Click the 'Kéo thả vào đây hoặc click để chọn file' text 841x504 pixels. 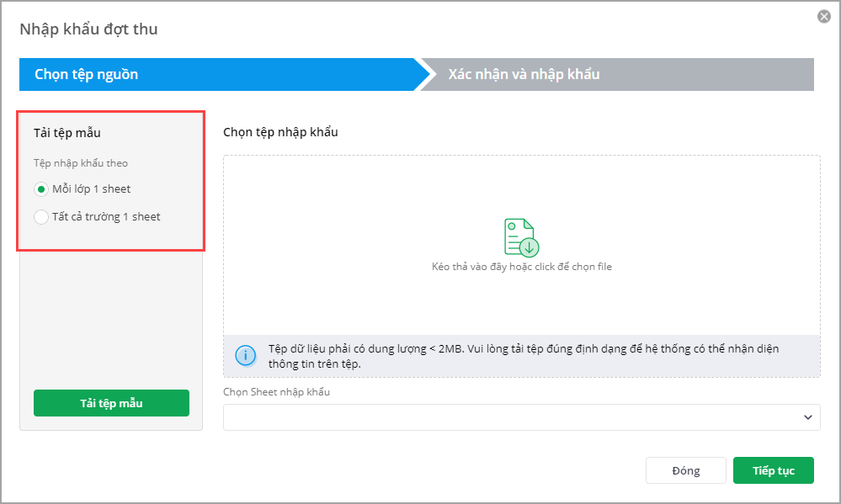click(521, 267)
